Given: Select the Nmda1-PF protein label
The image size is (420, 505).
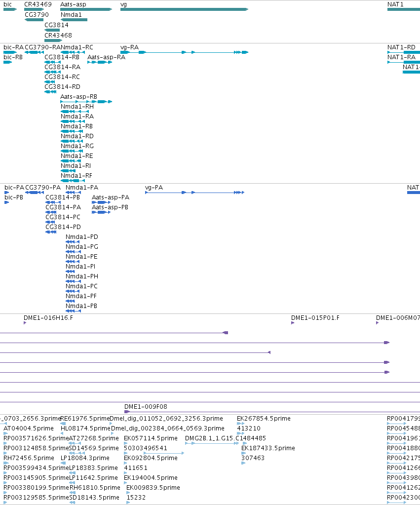Looking at the screenshot, I should [81, 296].
